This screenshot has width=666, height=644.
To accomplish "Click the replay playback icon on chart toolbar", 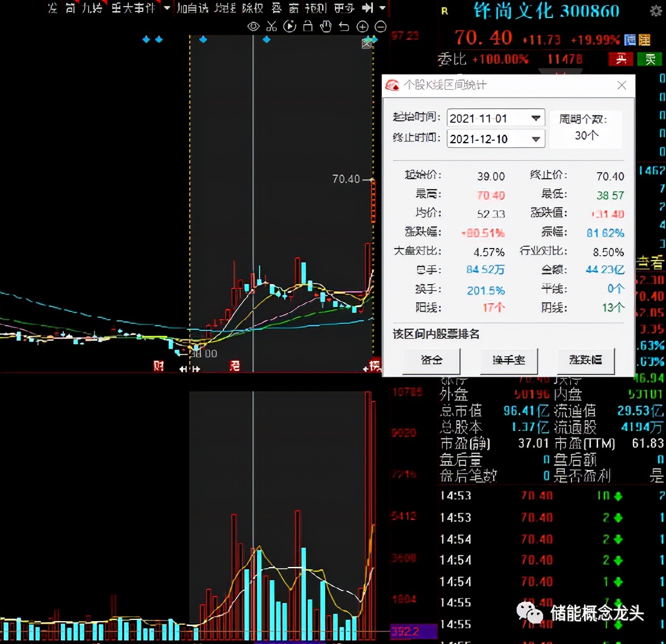I will point(290,26).
